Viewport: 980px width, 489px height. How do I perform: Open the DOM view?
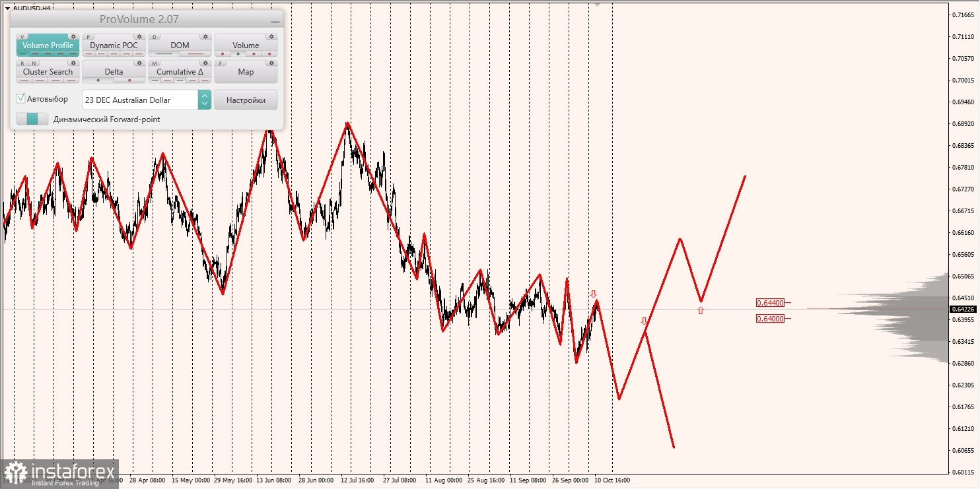pyautogui.click(x=180, y=46)
